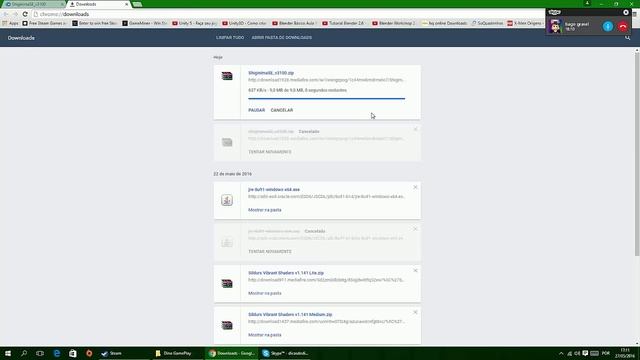Open the X-Men Origens bookmark

[525, 23]
